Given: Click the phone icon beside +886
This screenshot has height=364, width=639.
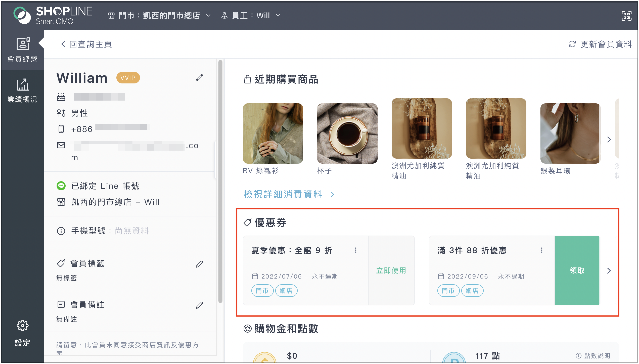Looking at the screenshot, I should pyautogui.click(x=61, y=129).
